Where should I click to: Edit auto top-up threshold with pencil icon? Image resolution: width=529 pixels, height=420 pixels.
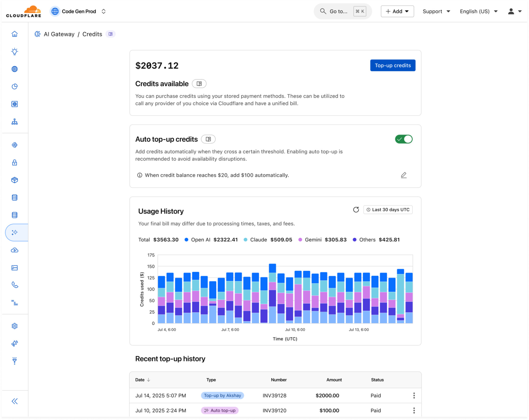tap(404, 175)
